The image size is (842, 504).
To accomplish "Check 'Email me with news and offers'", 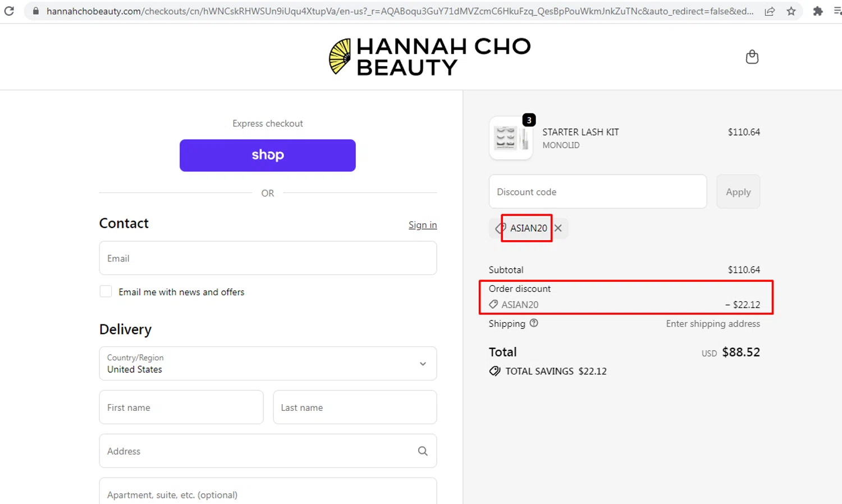I will pos(106,291).
